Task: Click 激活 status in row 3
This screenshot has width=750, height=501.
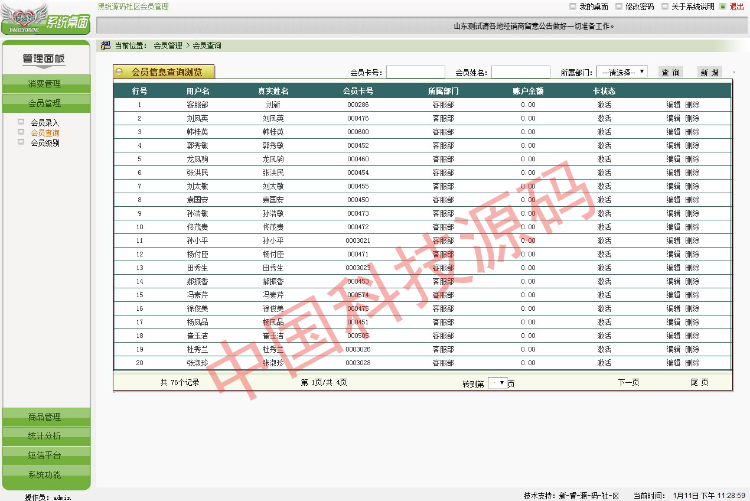Action: 604,132
